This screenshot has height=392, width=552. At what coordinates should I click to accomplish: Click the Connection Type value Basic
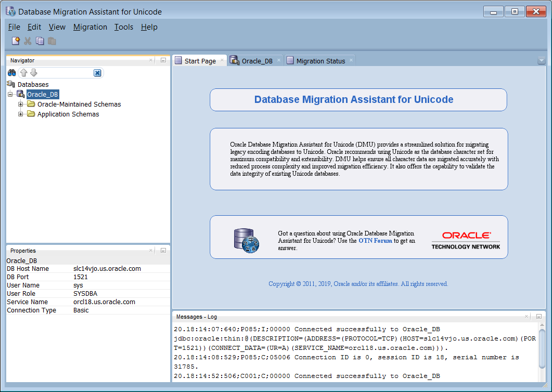[x=81, y=310]
